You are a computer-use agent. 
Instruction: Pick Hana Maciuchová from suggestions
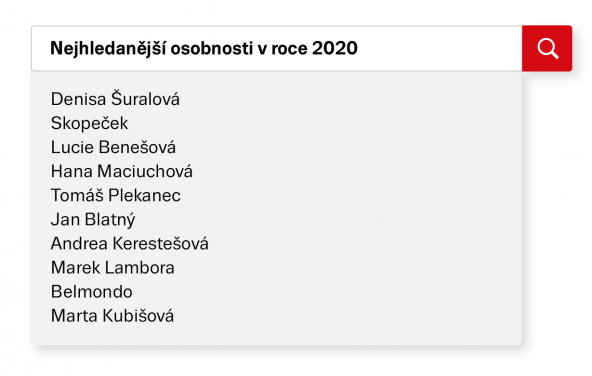[122, 171]
